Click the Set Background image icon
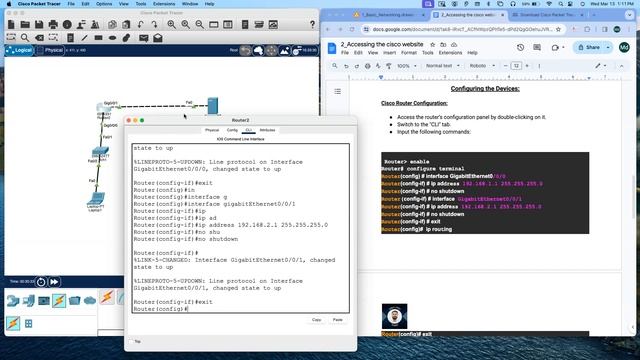The width and height of the screenshot is (640, 360). click(x=284, y=50)
